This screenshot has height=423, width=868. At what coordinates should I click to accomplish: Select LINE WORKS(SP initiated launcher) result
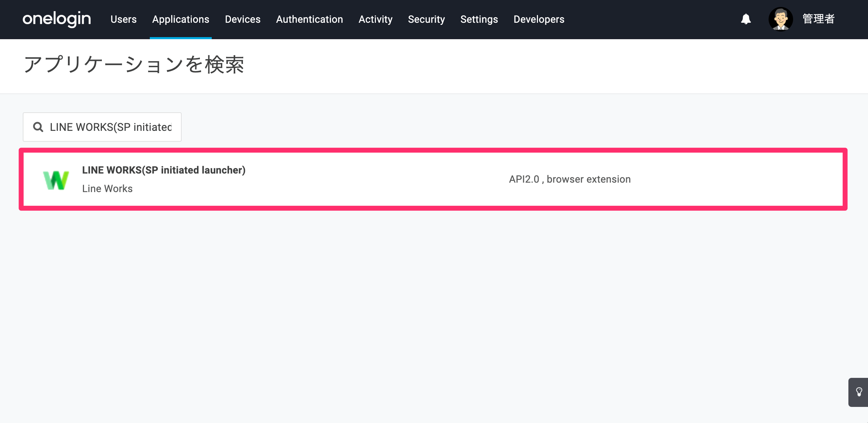coord(433,179)
